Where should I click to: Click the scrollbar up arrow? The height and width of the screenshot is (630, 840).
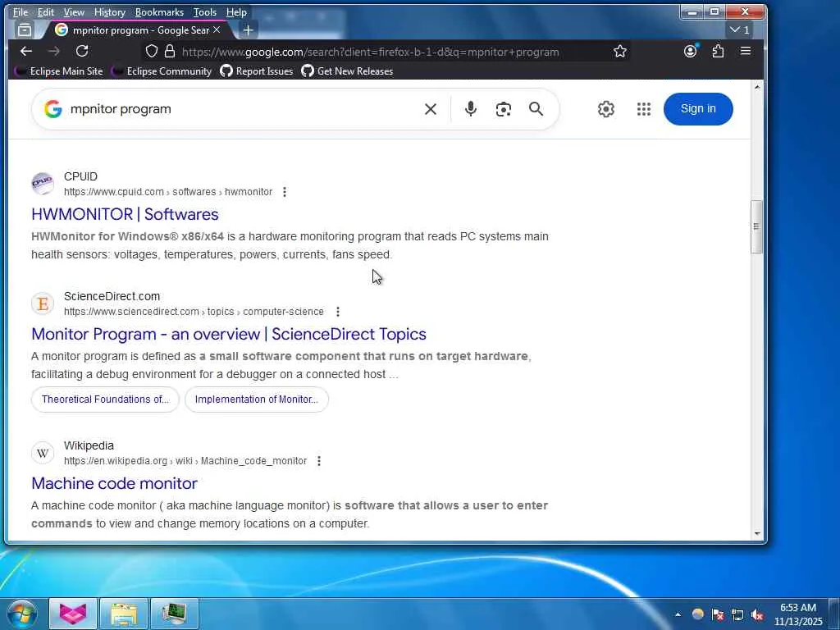coord(757,87)
